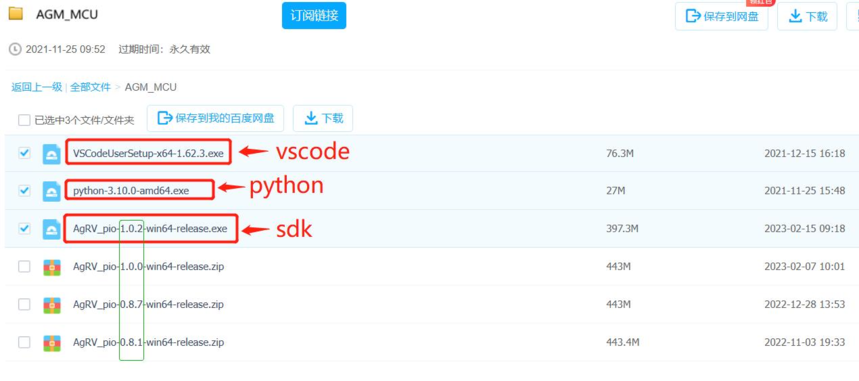Image resolution: width=859 pixels, height=381 pixels.
Task: Check the AgRV_pio-0.8.7 zip checkbox
Action: 24,304
